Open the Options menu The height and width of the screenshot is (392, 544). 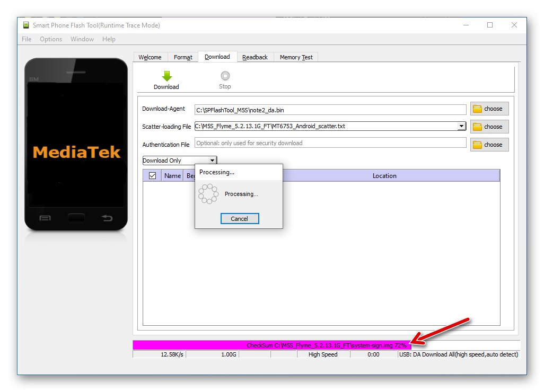[51, 39]
